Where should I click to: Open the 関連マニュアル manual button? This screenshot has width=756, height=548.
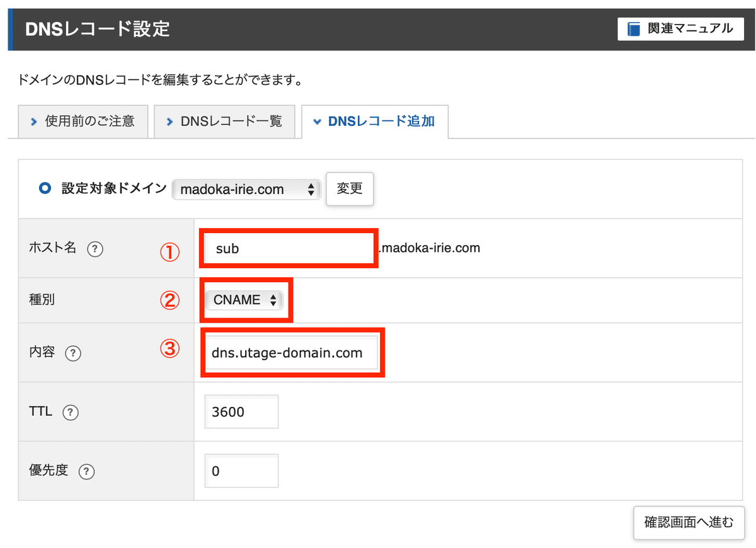pyautogui.click(x=682, y=29)
